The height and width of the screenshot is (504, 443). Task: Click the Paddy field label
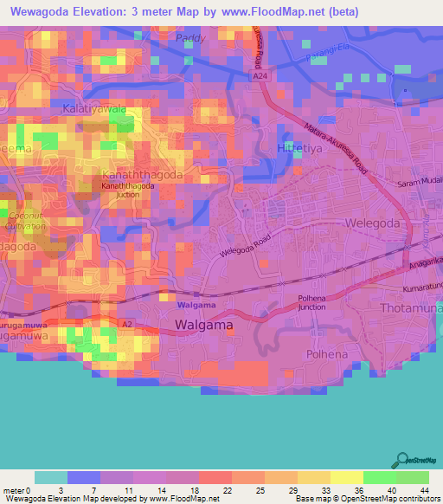pyautogui.click(x=191, y=38)
